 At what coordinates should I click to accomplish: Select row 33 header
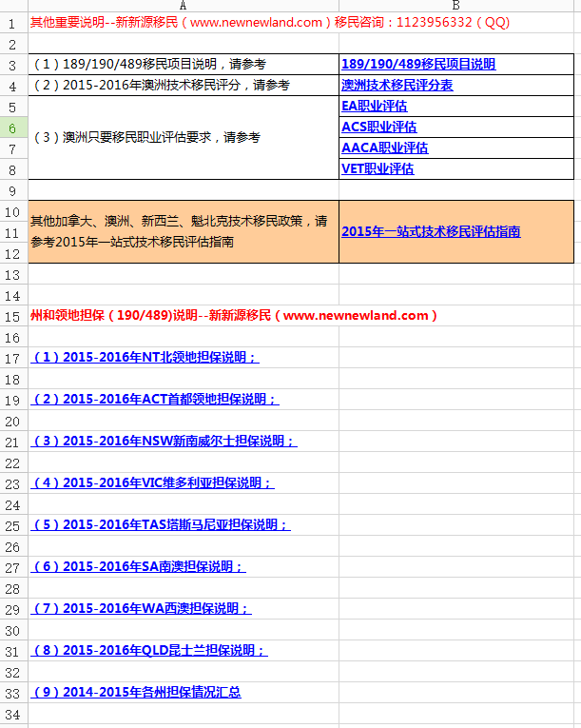pos(13,694)
